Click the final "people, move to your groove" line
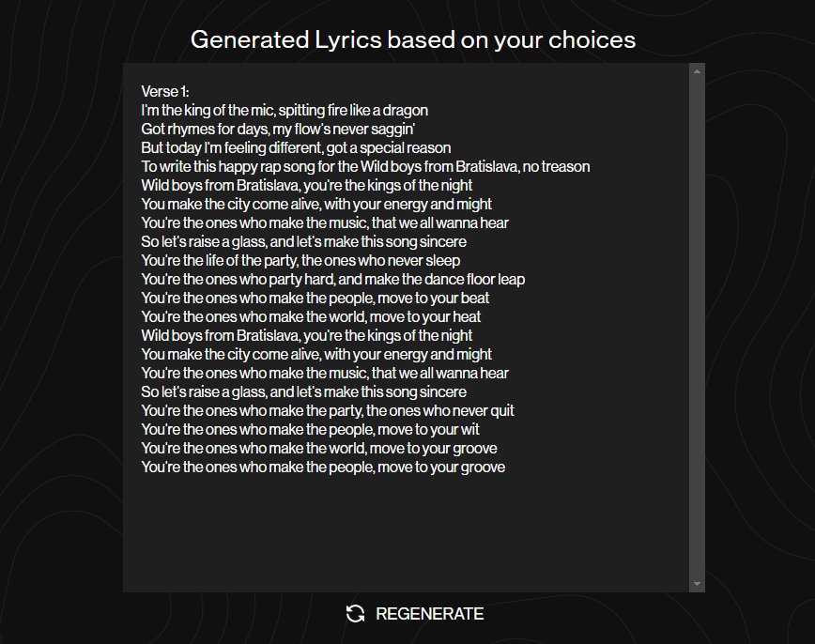The height and width of the screenshot is (644, 815). [x=323, y=467]
